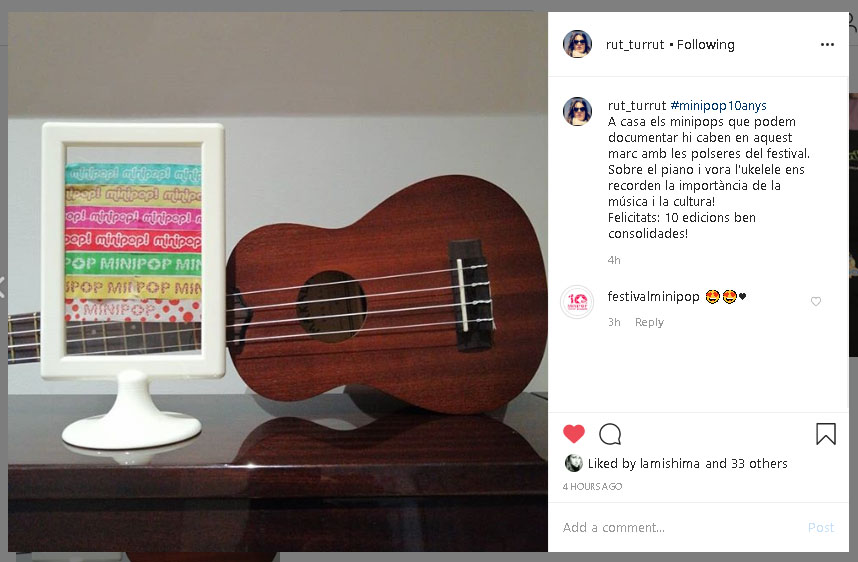The image size is (858, 562).
Task: Open festivalminipop username link
Action: tap(653, 297)
